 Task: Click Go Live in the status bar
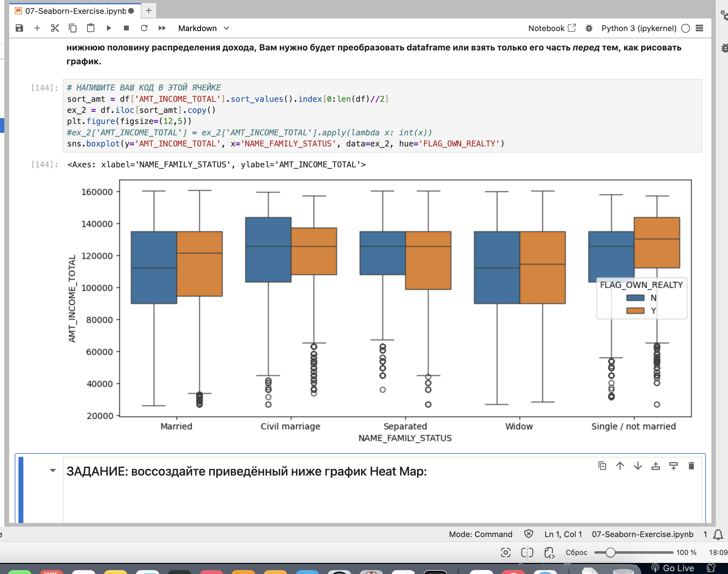(x=673, y=568)
